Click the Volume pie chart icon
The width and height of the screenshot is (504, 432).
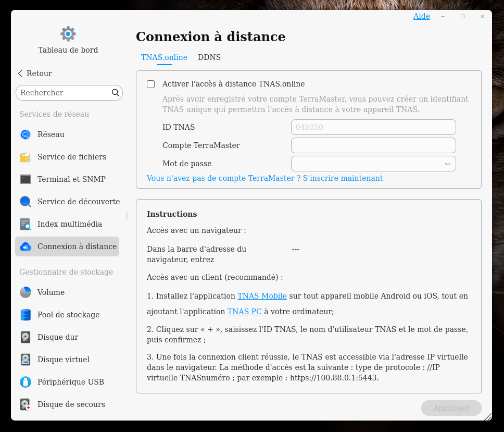26,292
